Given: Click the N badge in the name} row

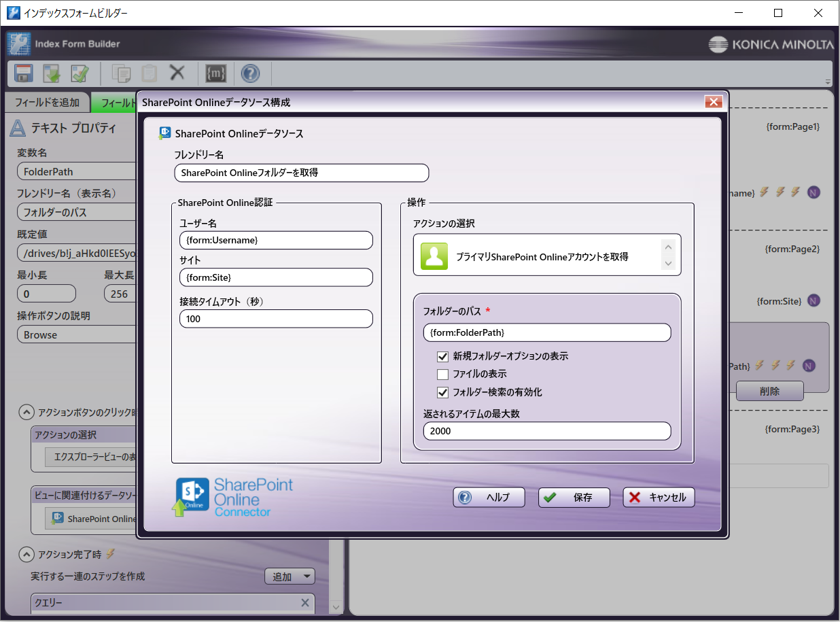Looking at the screenshot, I should (813, 192).
